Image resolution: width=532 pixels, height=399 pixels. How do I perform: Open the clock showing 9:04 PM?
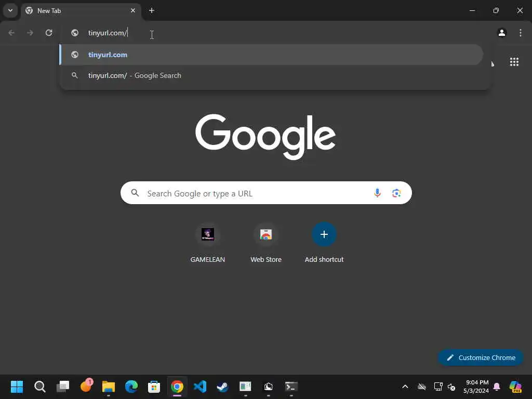pos(476,387)
